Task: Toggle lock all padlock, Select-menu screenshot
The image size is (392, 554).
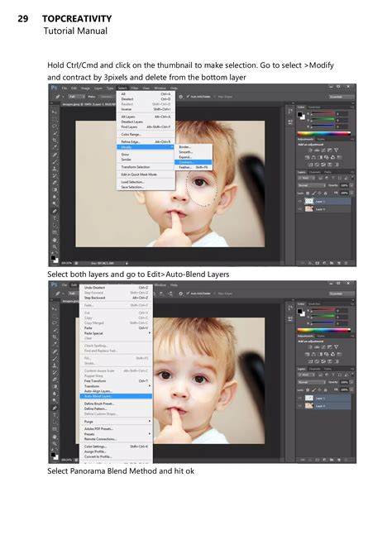Action: coord(326,193)
